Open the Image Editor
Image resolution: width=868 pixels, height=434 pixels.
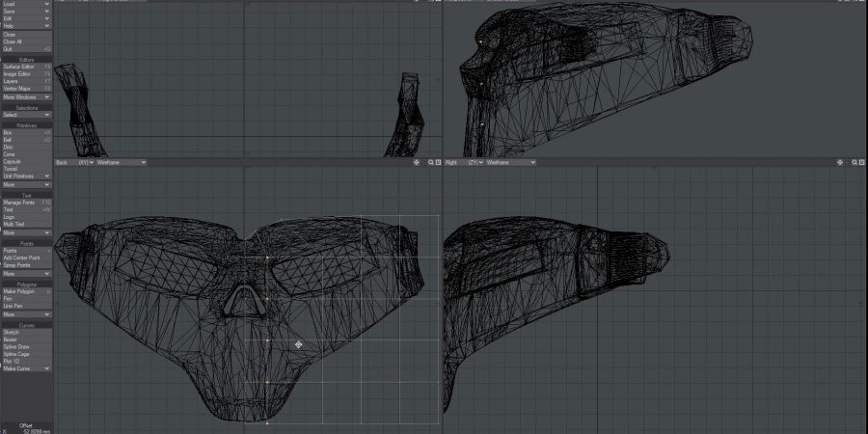[x=26, y=73]
